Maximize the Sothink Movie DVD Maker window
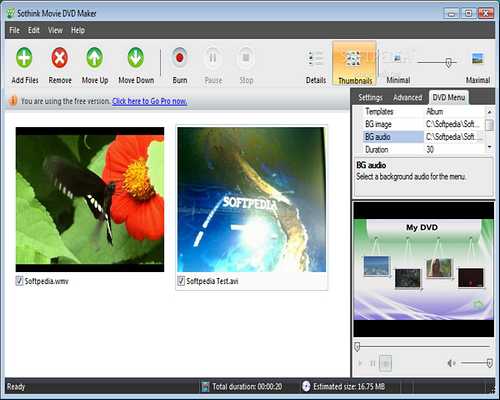Viewport: 500px width, 400px height. tap(468, 13)
